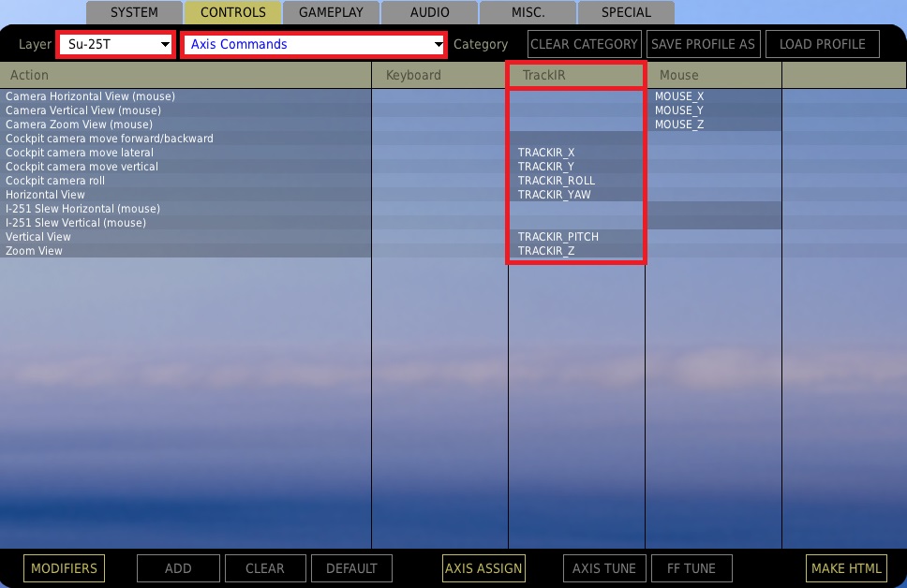Select the TrackIR column header

click(x=576, y=75)
